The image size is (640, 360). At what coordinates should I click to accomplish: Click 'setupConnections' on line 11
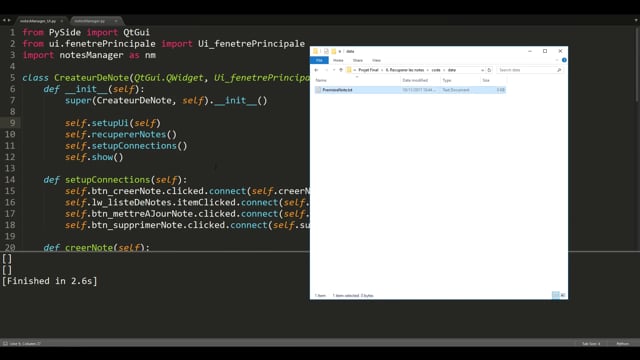coord(134,146)
